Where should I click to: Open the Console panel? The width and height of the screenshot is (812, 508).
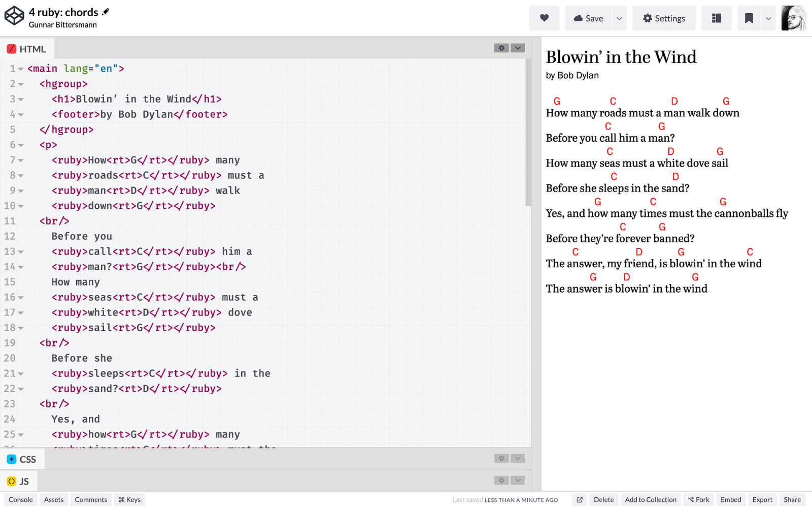21,500
